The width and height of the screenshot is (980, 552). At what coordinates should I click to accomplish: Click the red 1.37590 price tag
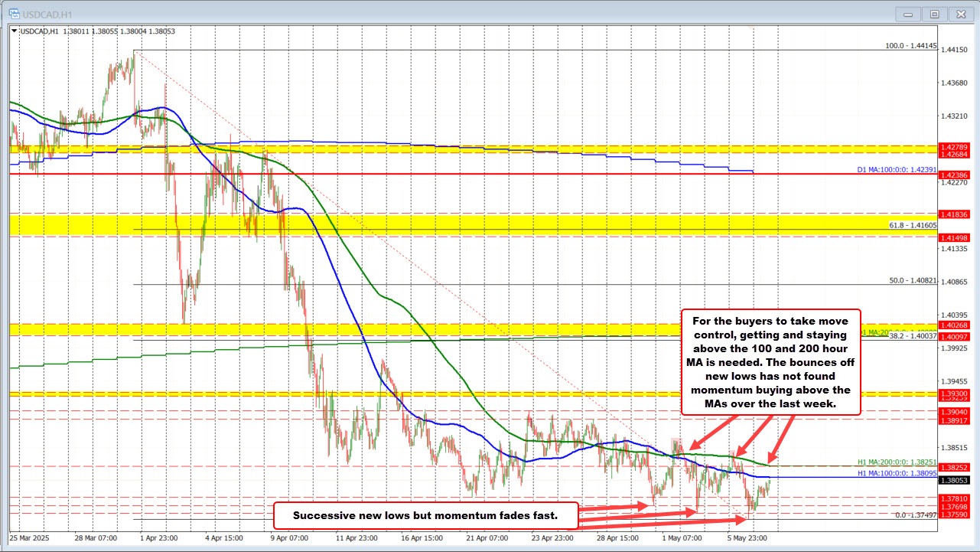[x=955, y=515]
